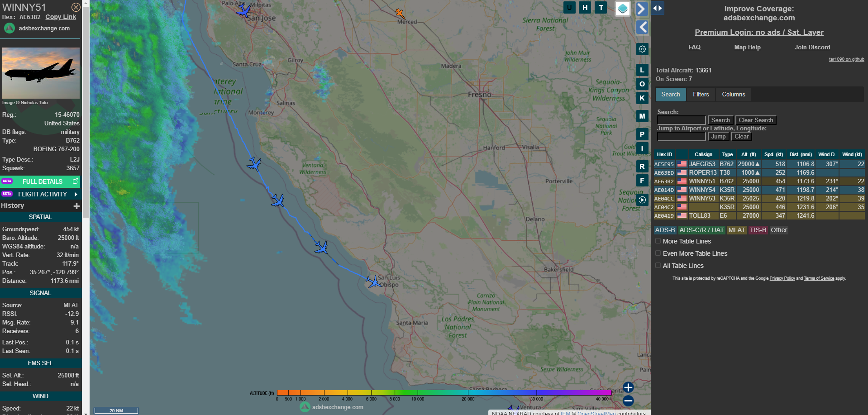This screenshot has width=868, height=415.
Task: Click the I map button
Action: (x=642, y=148)
